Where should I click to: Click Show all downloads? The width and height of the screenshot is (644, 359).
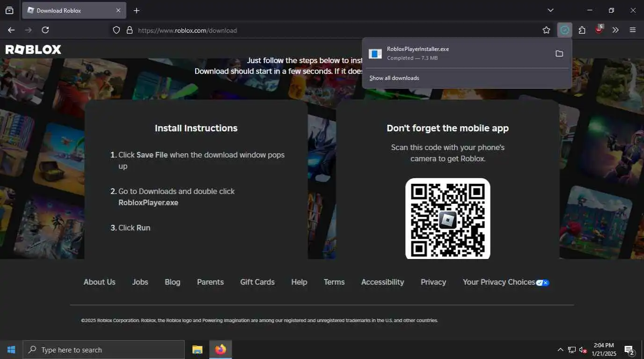394,78
